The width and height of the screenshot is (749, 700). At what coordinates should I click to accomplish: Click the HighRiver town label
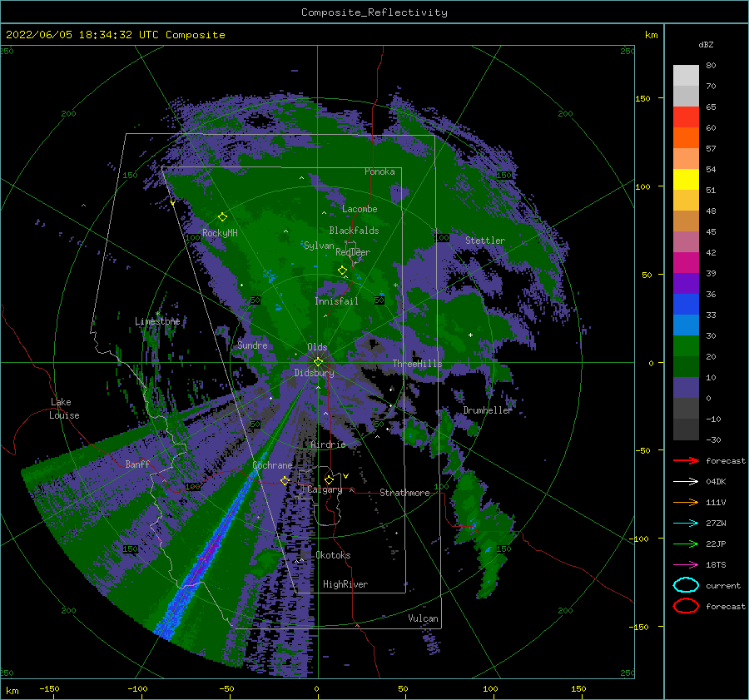pos(345,584)
